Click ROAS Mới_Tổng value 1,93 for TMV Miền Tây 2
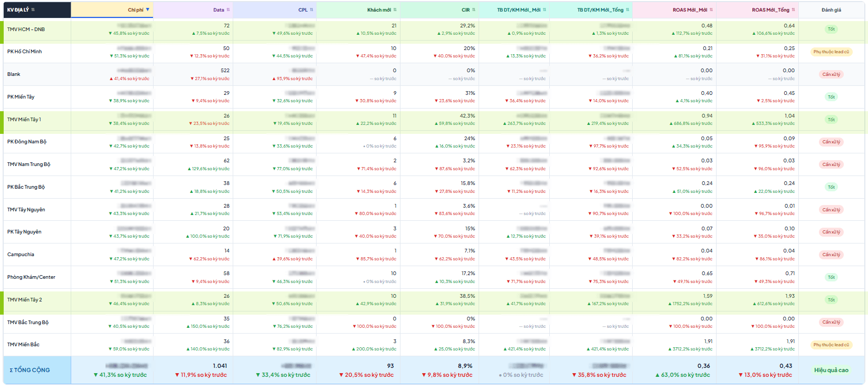Image resolution: width=868 pixels, height=390 pixels. [x=790, y=296]
